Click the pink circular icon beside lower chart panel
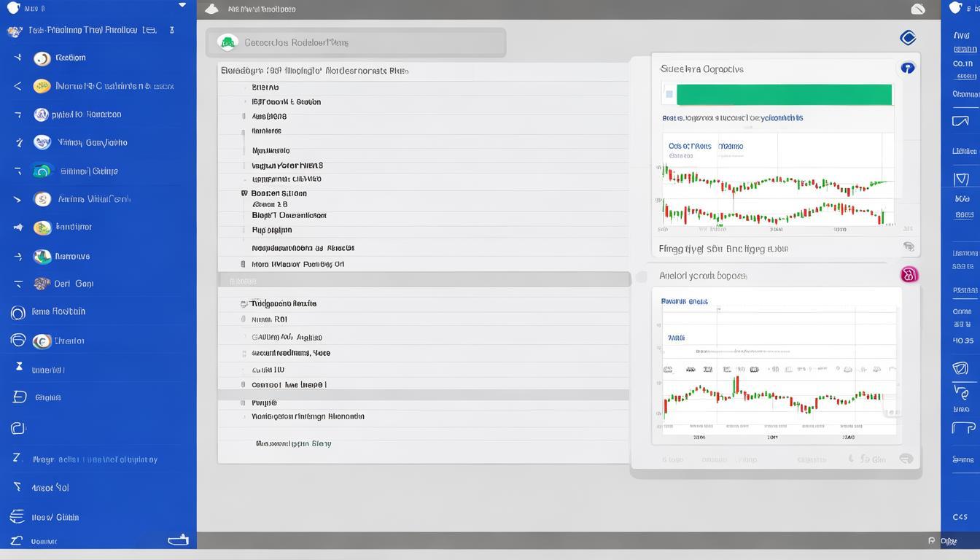This screenshot has height=560, width=980. point(909,275)
